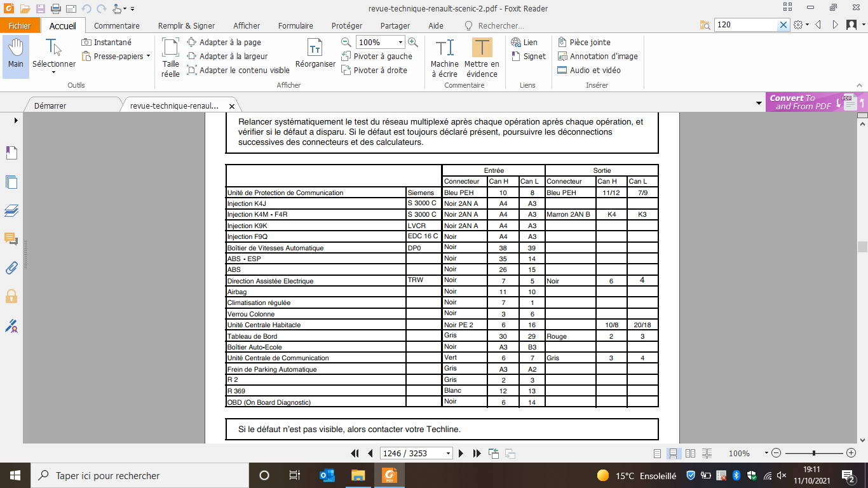This screenshot has height=488, width=868.
Task: Open Outlook from the Windows taskbar
Action: [x=327, y=475]
